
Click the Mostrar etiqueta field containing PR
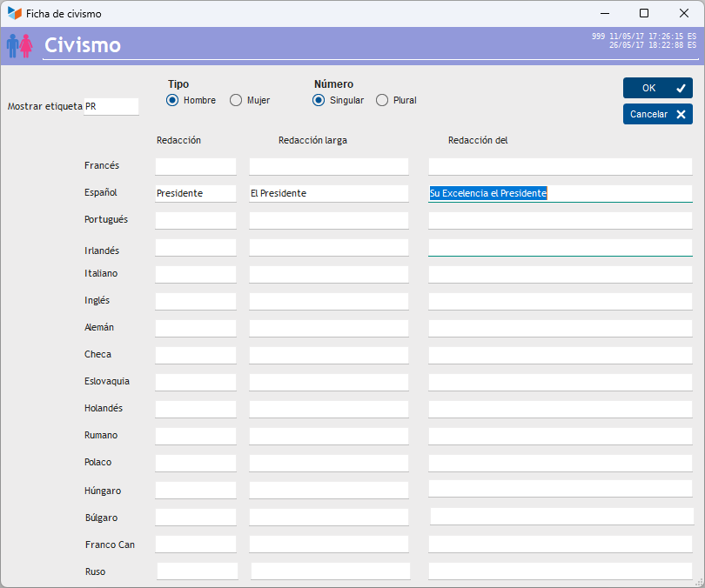coord(111,106)
